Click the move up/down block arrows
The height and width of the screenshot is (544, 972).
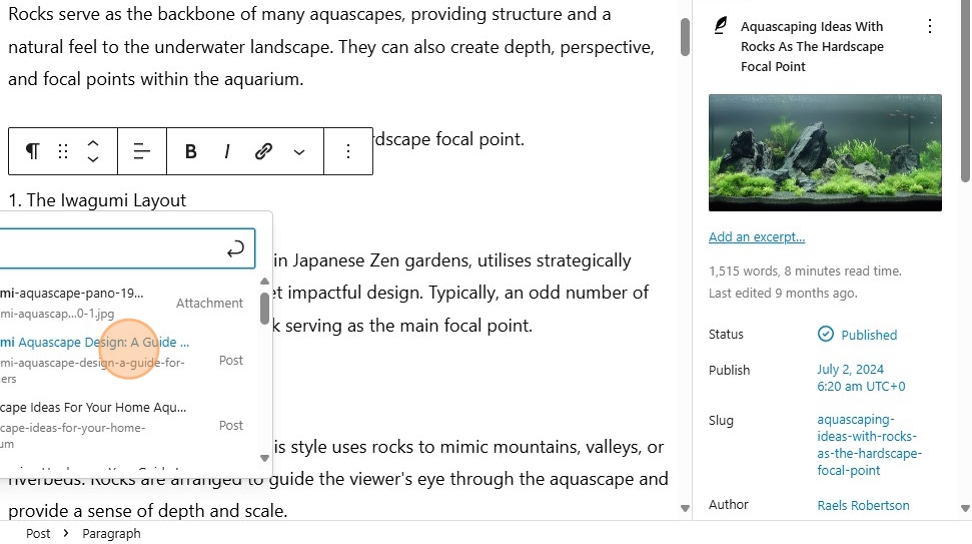click(93, 152)
